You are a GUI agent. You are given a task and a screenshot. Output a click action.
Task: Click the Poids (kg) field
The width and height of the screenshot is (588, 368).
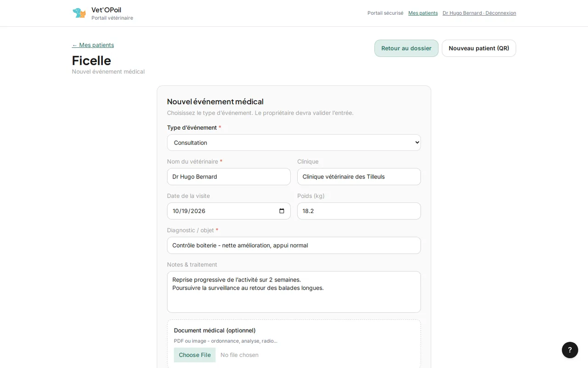[359, 211]
